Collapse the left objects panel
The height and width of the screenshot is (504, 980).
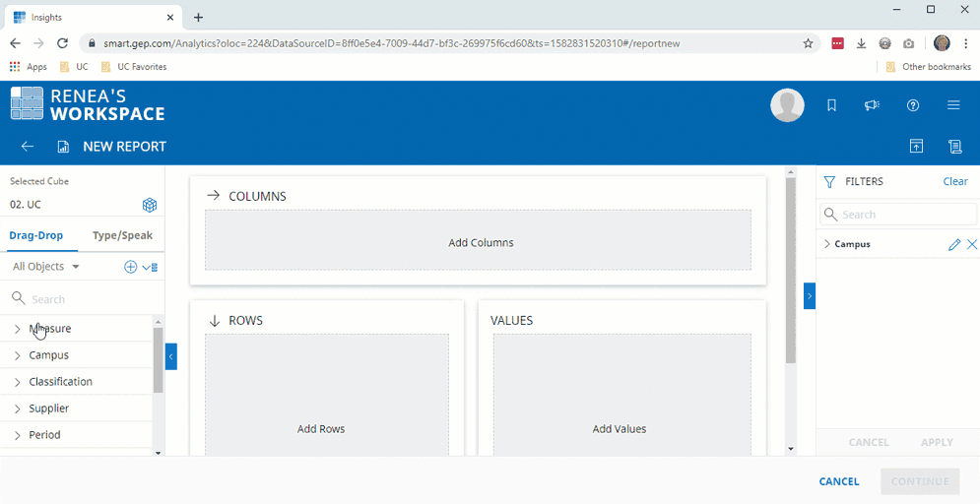(170, 356)
